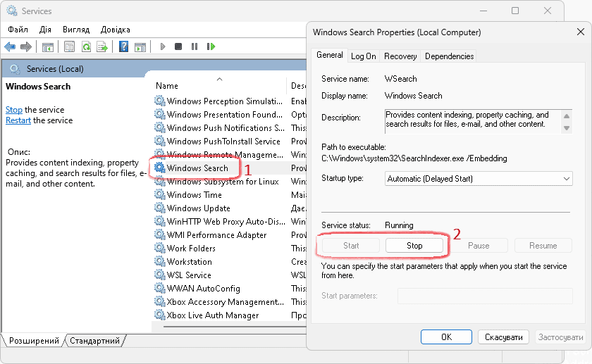The height and width of the screenshot is (364, 592).
Task: Close the Windows Search Properties dialog
Action: (x=581, y=32)
